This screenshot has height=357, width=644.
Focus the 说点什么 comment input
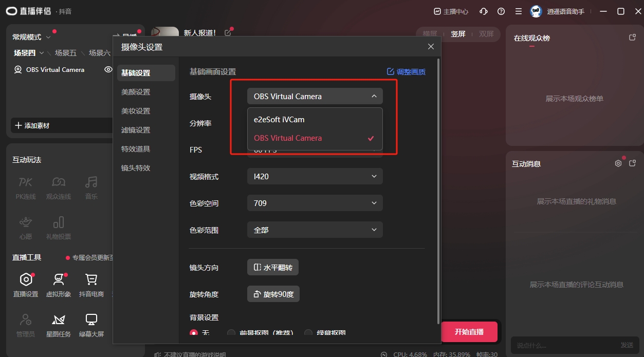tap(563, 345)
